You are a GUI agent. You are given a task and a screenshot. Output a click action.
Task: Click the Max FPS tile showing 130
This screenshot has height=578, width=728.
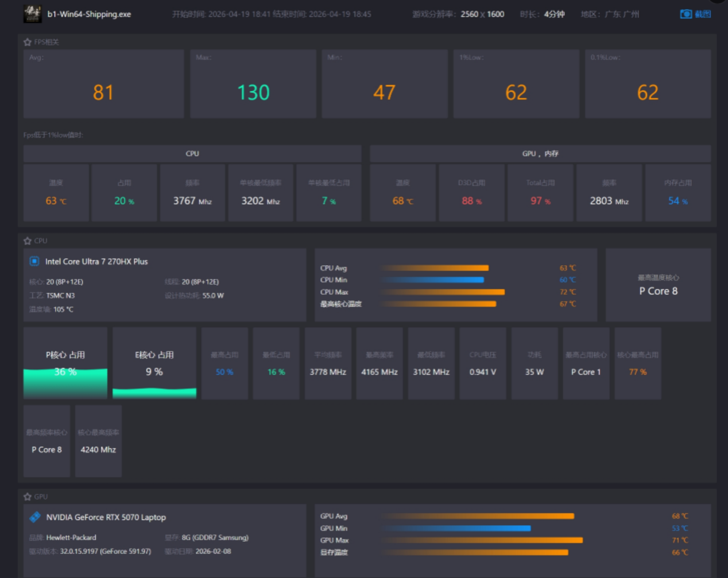click(253, 84)
